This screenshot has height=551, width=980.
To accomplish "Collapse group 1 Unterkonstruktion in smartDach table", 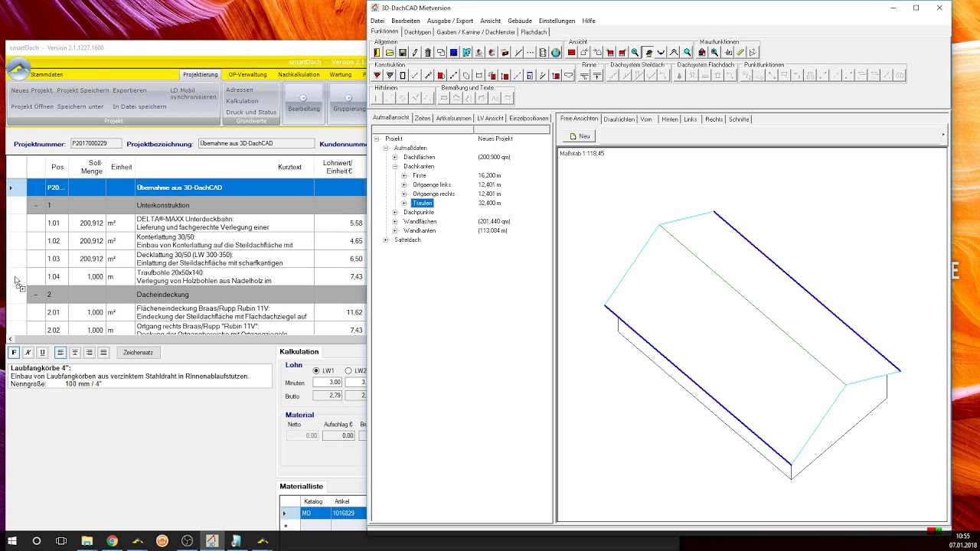I will tap(36, 206).
